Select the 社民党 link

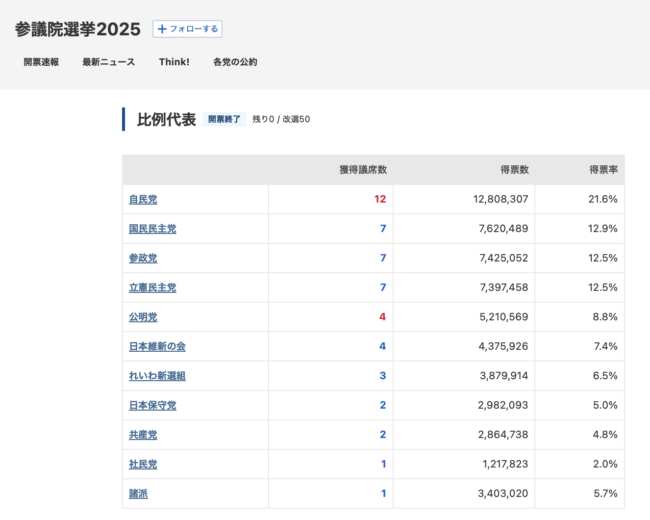(x=143, y=465)
